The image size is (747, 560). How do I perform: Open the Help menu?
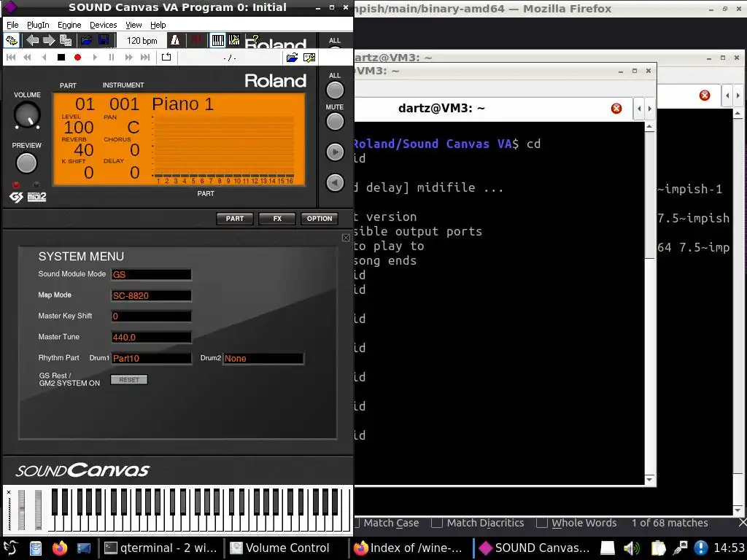coord(158,25)
